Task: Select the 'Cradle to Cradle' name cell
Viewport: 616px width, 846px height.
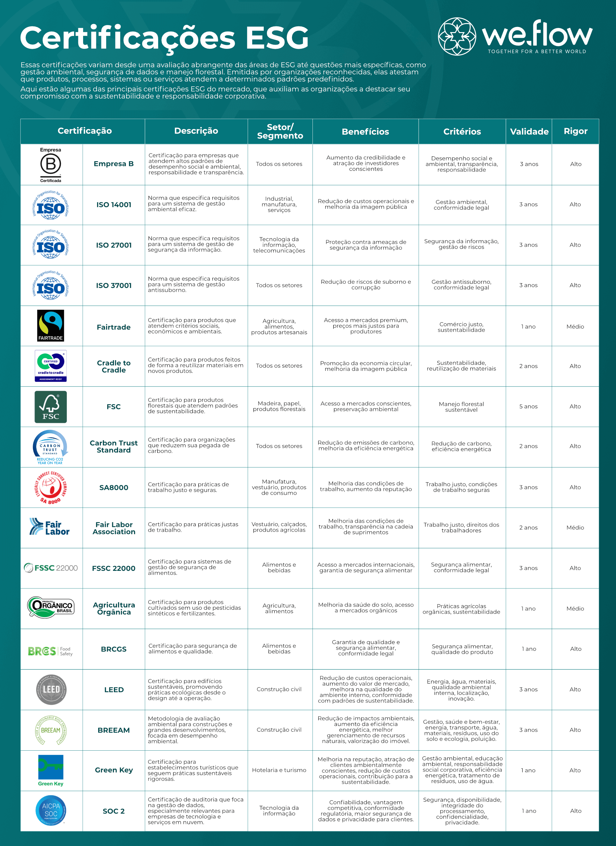Action: (114, 366)
